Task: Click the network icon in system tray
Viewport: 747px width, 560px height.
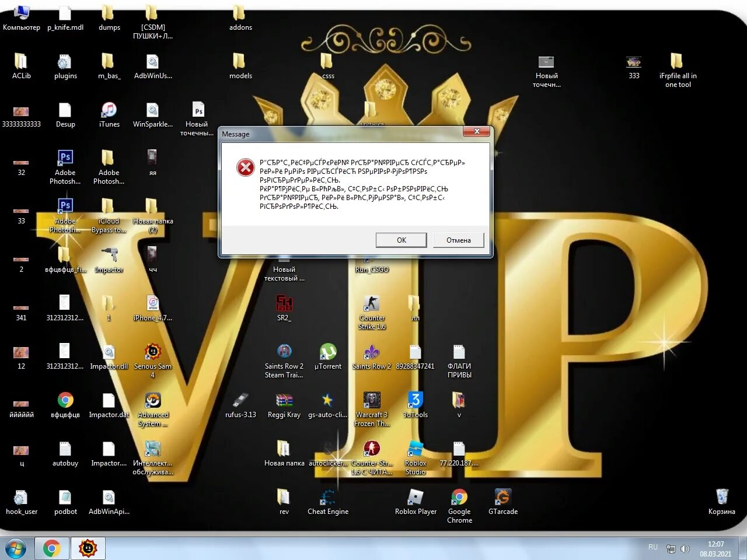Action: pos(671,549)
